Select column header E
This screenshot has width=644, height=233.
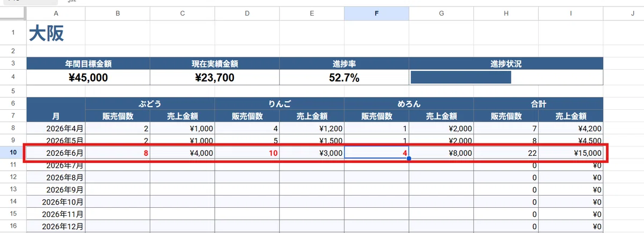tap(312, 13)
